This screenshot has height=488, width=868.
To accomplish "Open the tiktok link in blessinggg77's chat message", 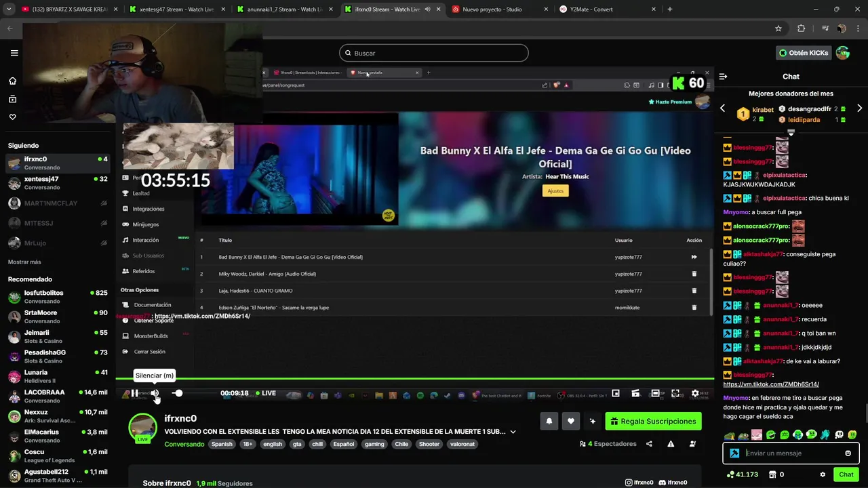I will [771, 384].
